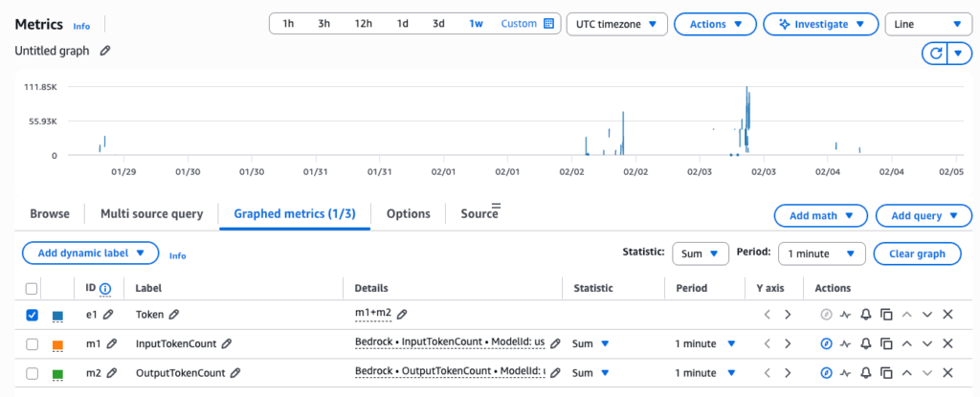Edit the m1 ID pencil icon
This screenshot has height=397, width=980.
point(112,343)
